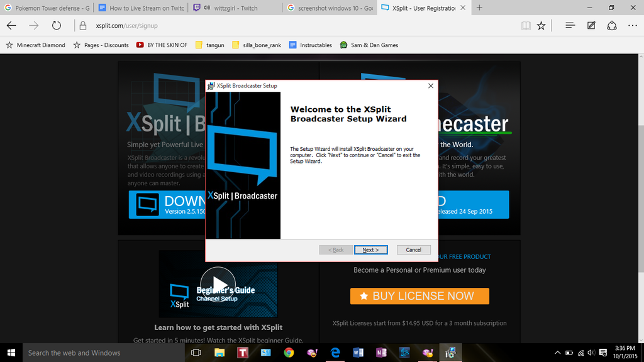
Task: Open the Edge Hub icon
Action: click(x=570, y=25)
